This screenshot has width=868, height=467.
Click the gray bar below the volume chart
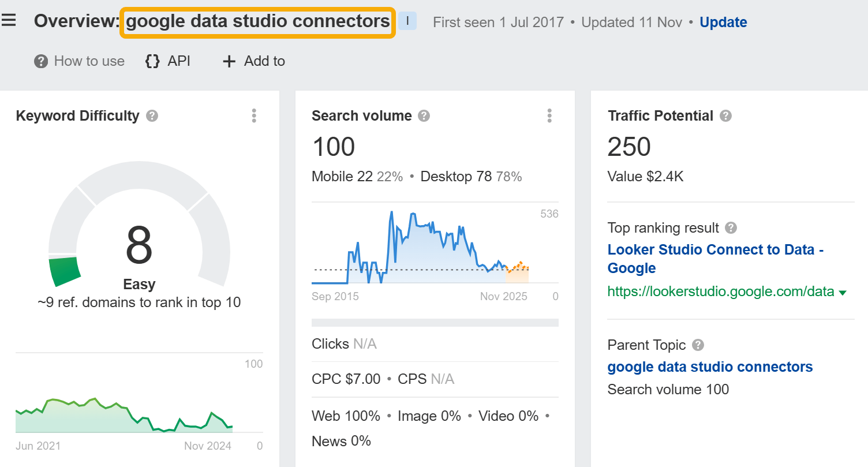click(x=435, y=322)
